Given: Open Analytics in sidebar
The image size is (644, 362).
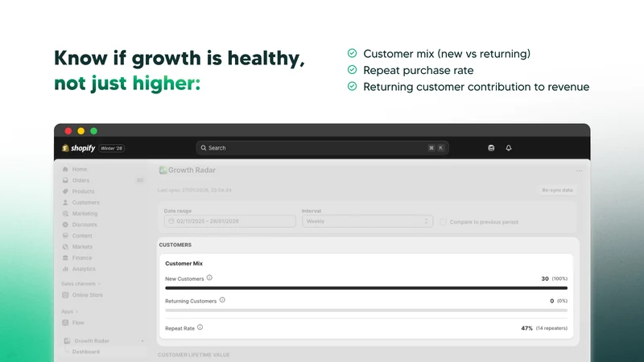Looking at the screenshot, I should coord(84,269).
